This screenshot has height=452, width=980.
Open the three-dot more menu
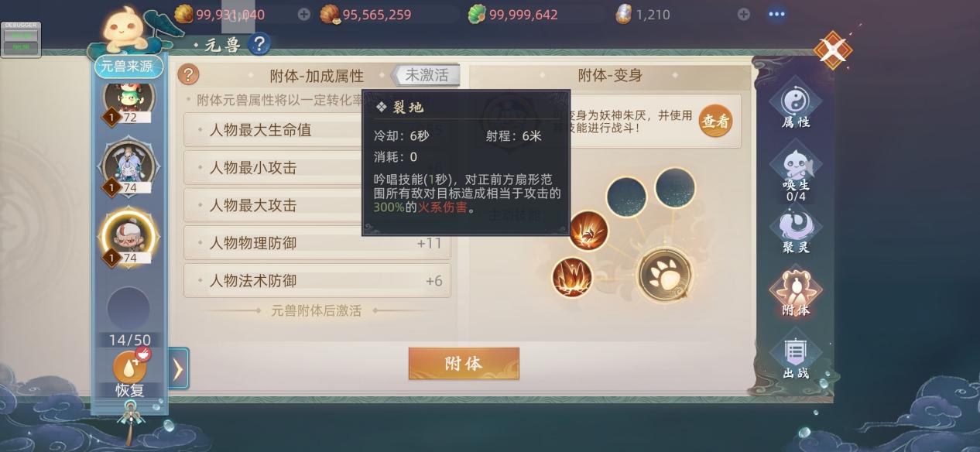coord(776,14)
